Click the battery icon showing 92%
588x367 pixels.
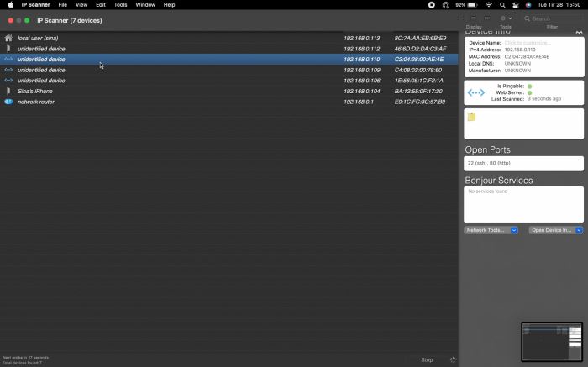point(472,5)
